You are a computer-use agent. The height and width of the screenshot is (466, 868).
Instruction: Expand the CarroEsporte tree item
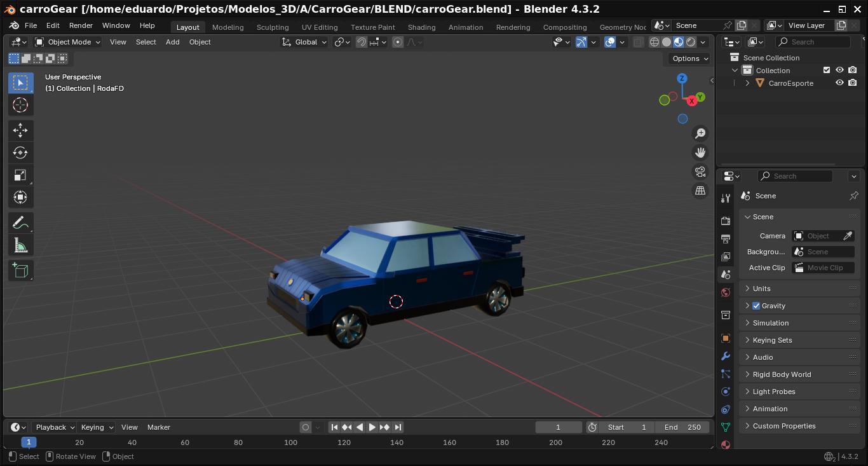747,83
